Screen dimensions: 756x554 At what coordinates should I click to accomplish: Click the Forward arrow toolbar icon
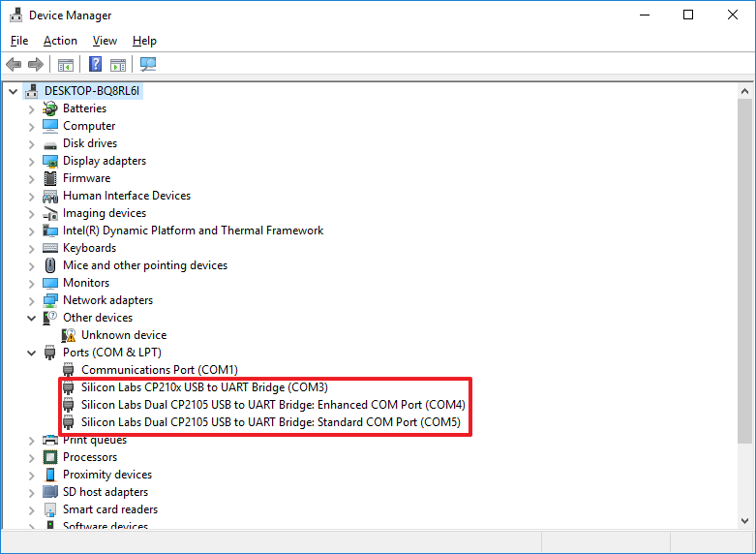(36, 64)
